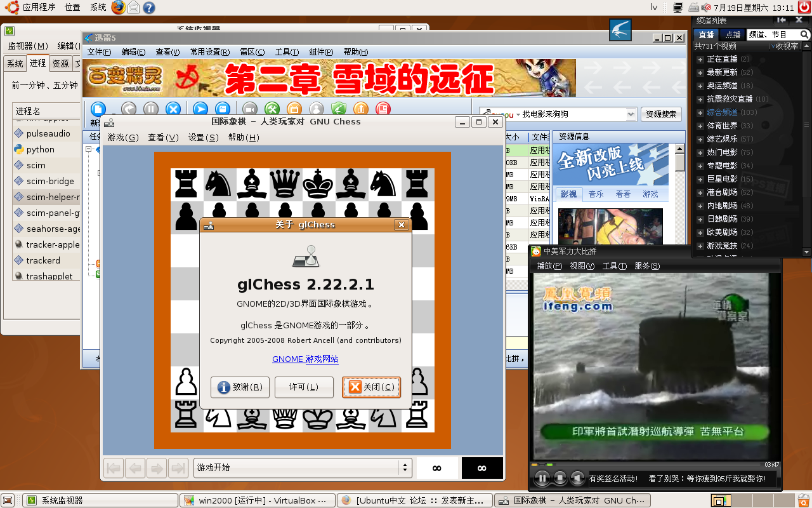Click Xunlei video camera toolbar icon
This screenshot has width=812, height=508.
click(250, 109)
